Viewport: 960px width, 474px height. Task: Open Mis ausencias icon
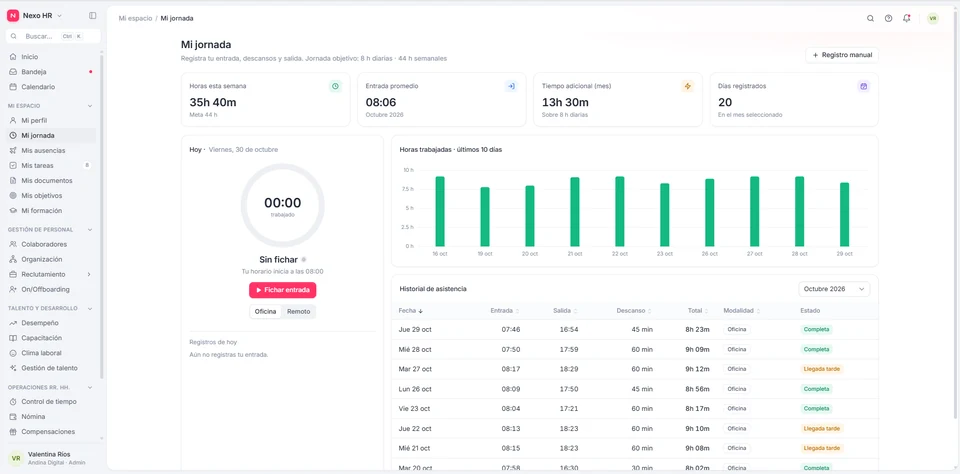click(13, 150)
